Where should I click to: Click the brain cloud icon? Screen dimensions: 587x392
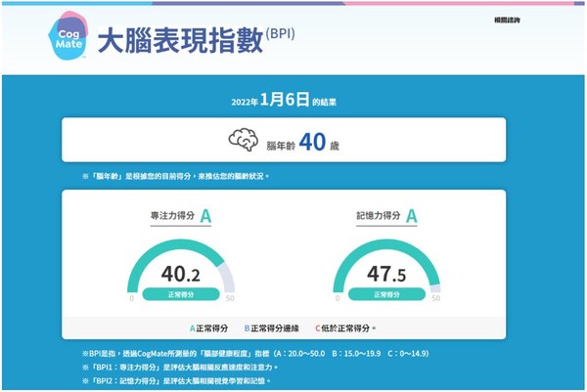click(243, 140)
